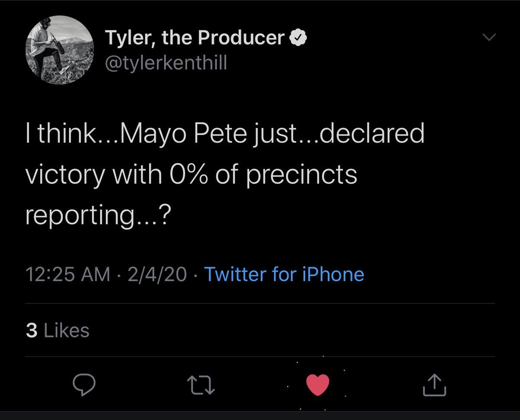Image resolution: width=520 pixels, height=420 pixels.
Task: Click the 12:25 AM timestamp
Action: (68, 275)
